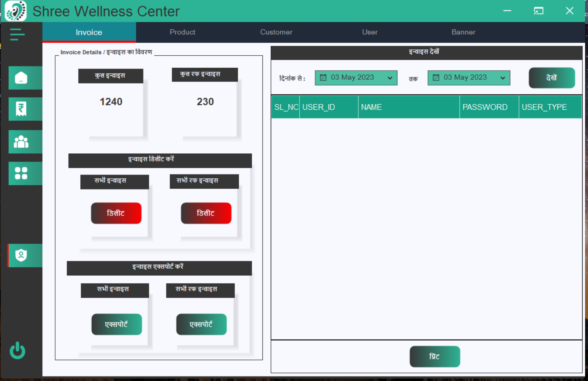Click the Shree Wellness Center logo
This screenshot has height=381, width=588.
pos(15,11)
